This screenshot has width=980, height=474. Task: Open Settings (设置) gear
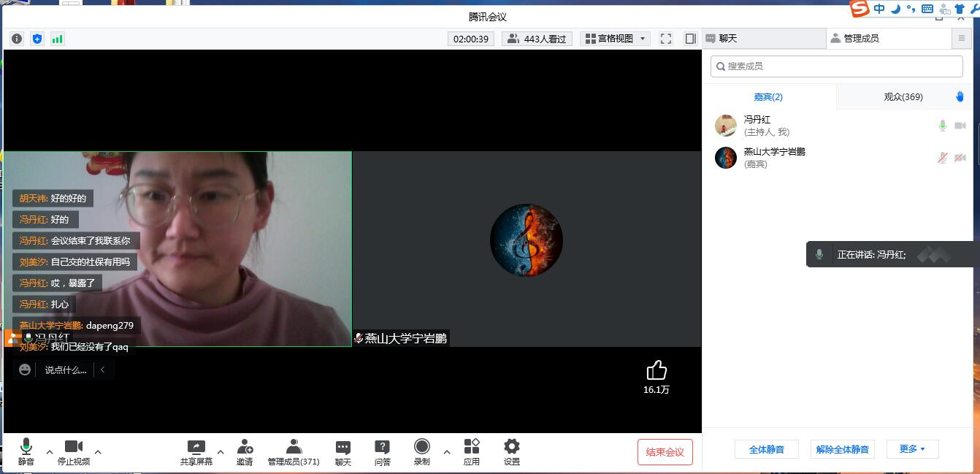(x=511, y=452)
